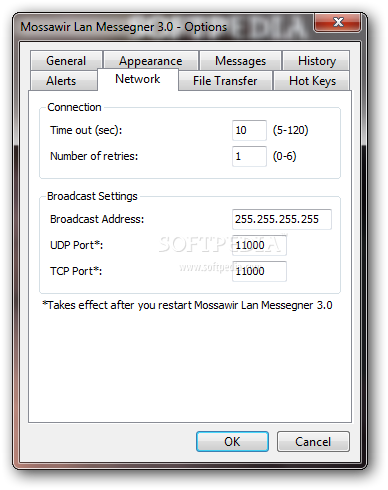Viewport: 388px width, 490px height.
Task: Click the "(0-6)" range hint
Action: [284, 156]
